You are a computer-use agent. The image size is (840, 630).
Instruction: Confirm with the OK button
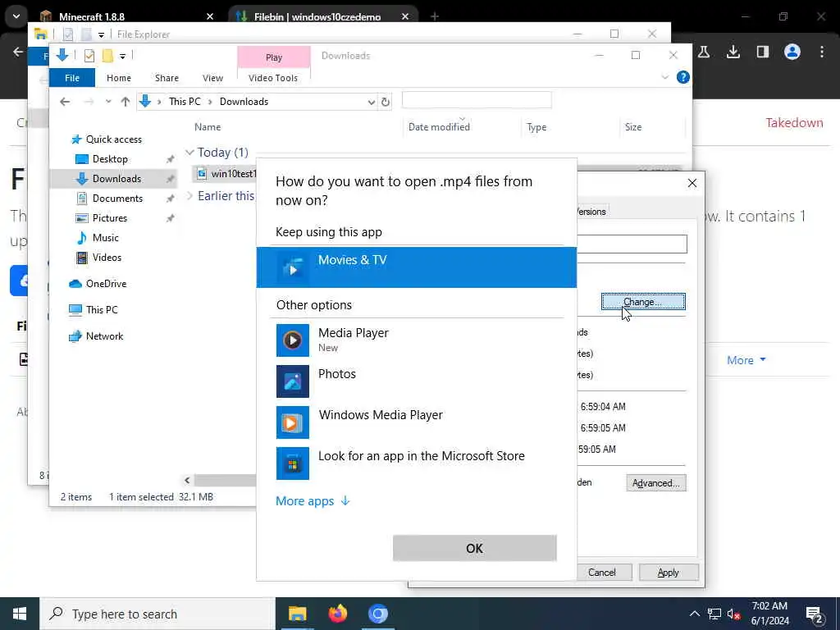pyautogui.click(x=475, y=548)
